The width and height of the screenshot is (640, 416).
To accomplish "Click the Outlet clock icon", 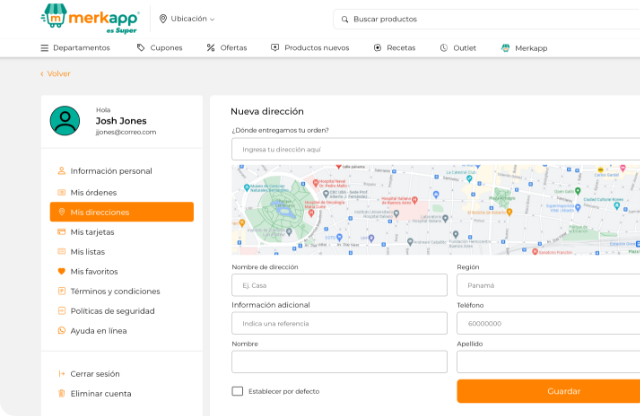I will (x=444, y=48).
